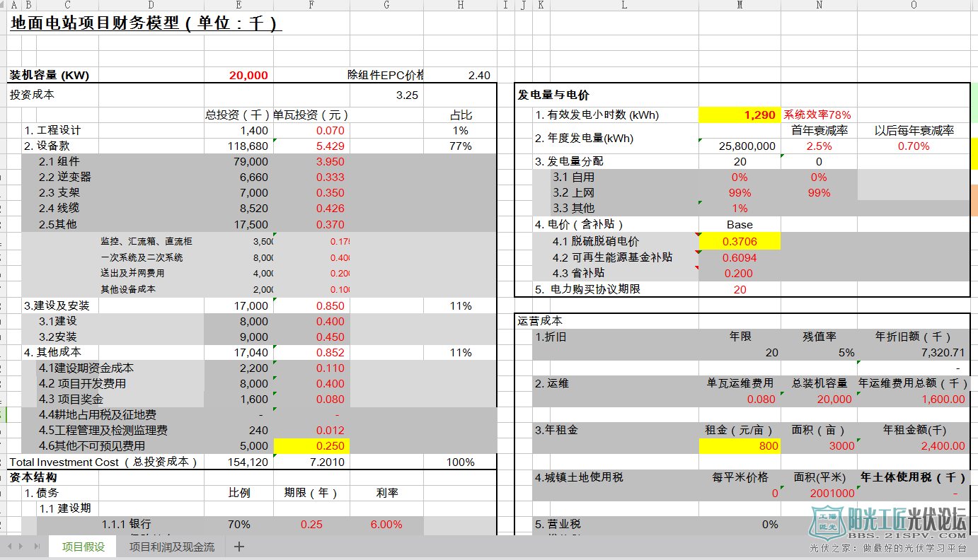Click the 系统效率78% note

coord(817,115)
